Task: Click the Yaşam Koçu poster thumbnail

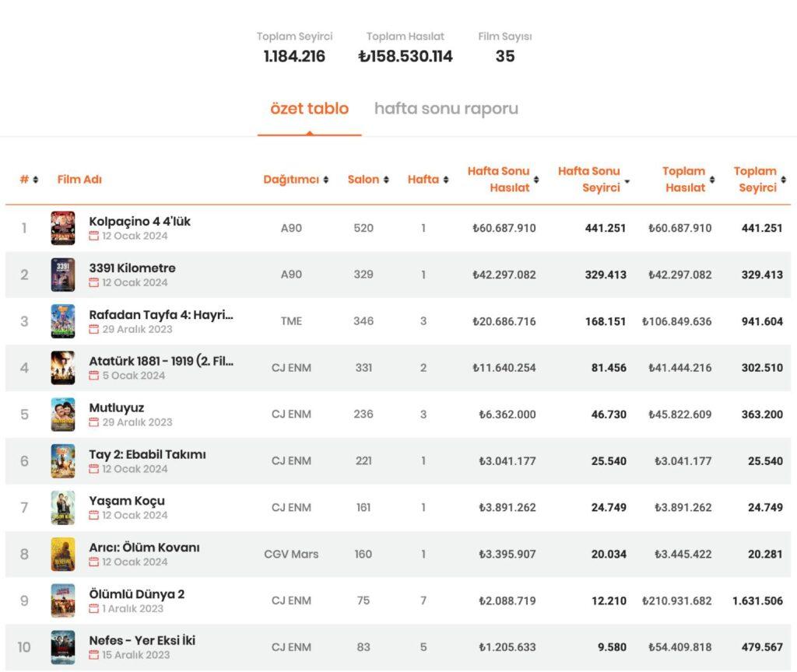Action: (x=63, y=508)
